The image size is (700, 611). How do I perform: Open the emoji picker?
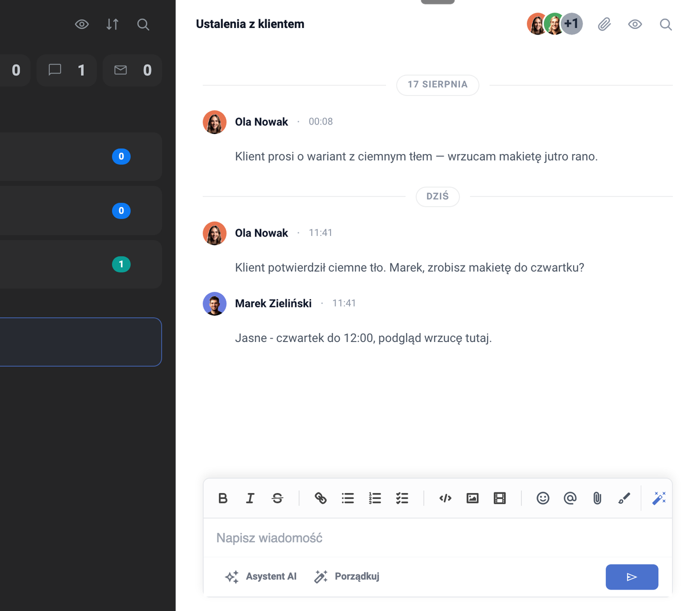coord(543,498)
